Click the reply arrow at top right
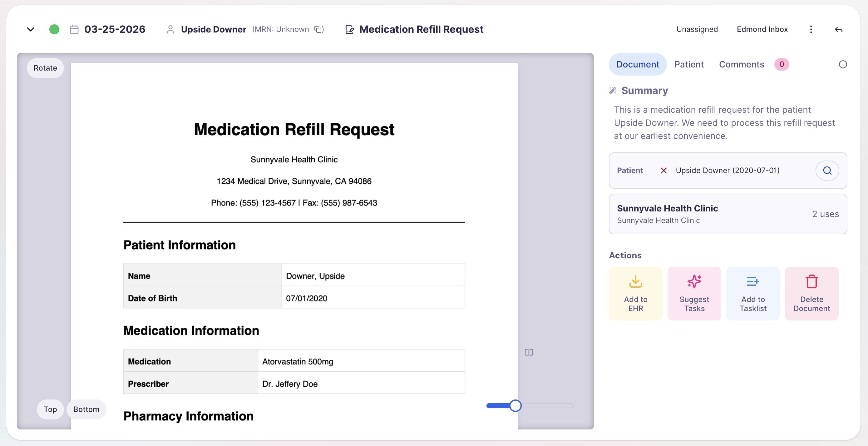This screenshot has width=868, height=446. (x=838, y=30)
